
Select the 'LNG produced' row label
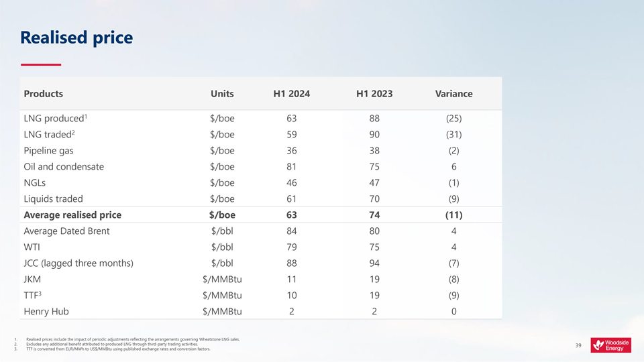click(54, 119)
